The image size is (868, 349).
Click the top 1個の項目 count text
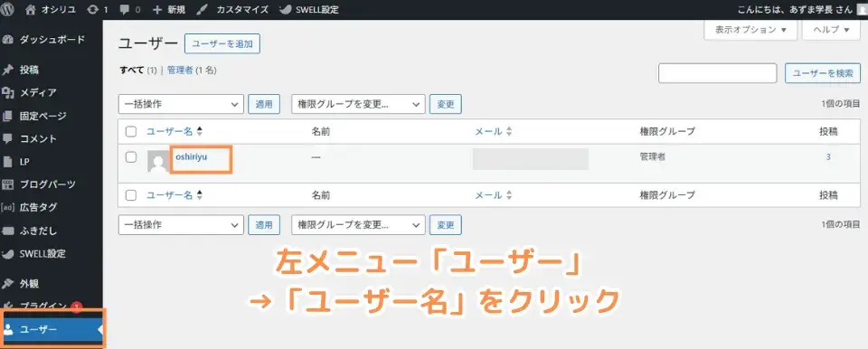841,104
